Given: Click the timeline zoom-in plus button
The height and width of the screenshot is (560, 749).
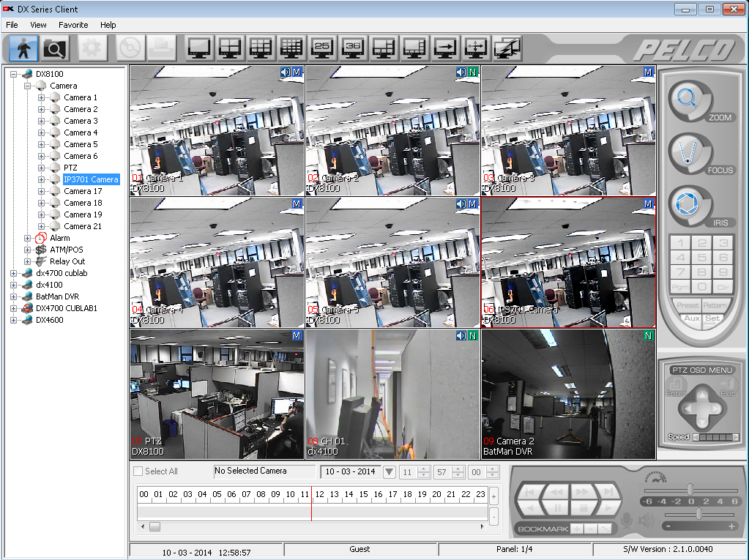Looking at the screenshot, I should [x=494, y=496].
